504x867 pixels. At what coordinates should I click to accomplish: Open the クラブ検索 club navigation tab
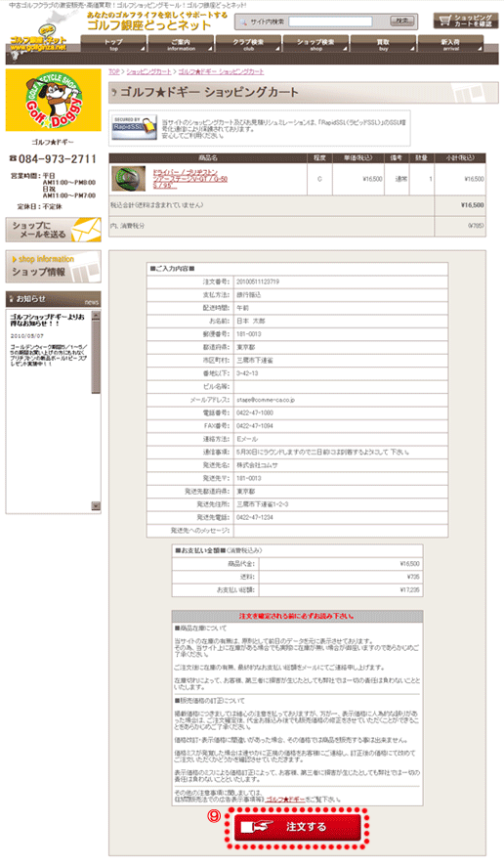point(249,44)
